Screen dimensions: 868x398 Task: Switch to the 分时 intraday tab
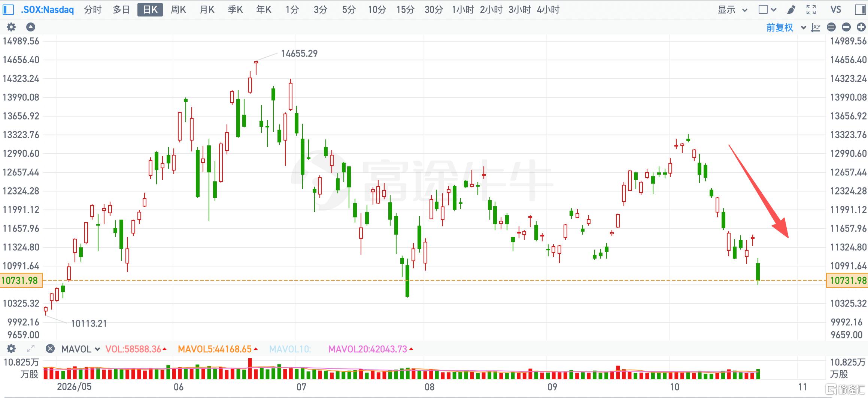coord(92,10)
